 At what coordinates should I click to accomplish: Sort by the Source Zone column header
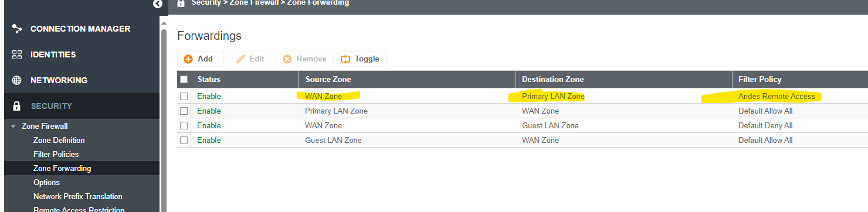coord(328,80)
